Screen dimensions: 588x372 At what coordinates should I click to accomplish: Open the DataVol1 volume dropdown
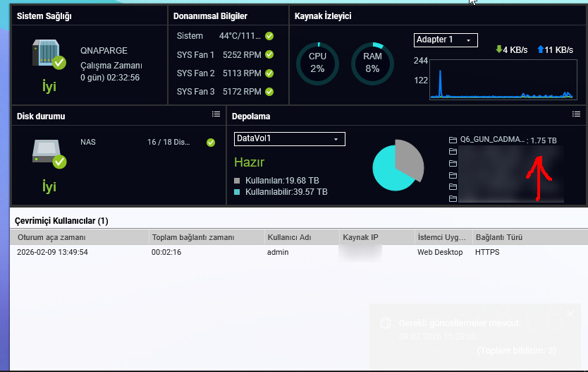pyautogui.click(x=289, y=139)
